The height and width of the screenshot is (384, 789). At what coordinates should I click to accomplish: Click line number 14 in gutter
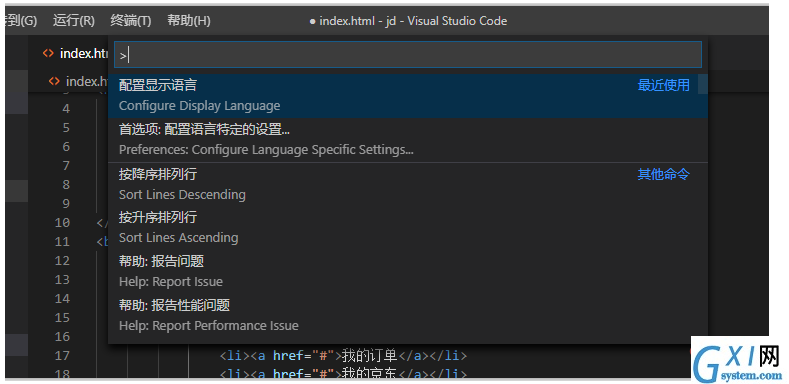point(62,299)
